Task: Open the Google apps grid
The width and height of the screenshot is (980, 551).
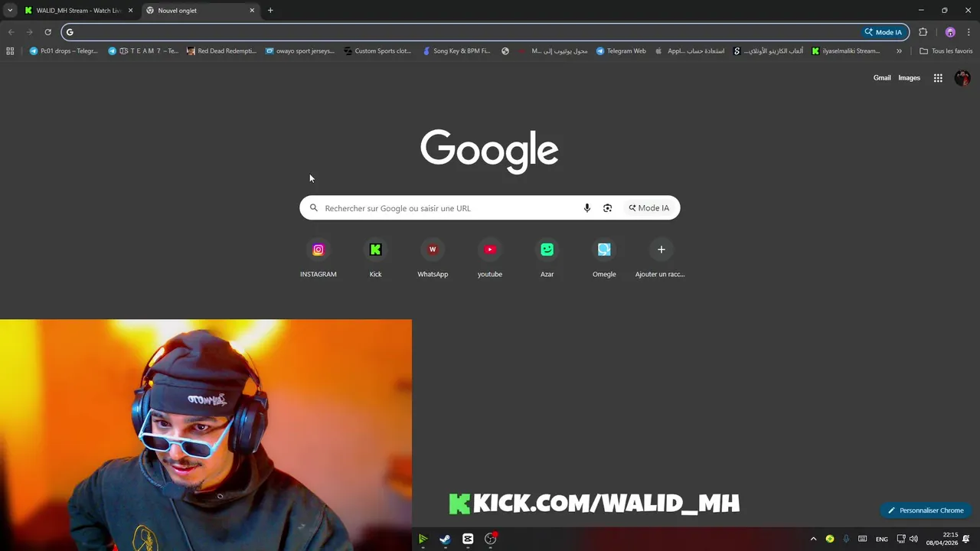Action: tap(938, 78)
